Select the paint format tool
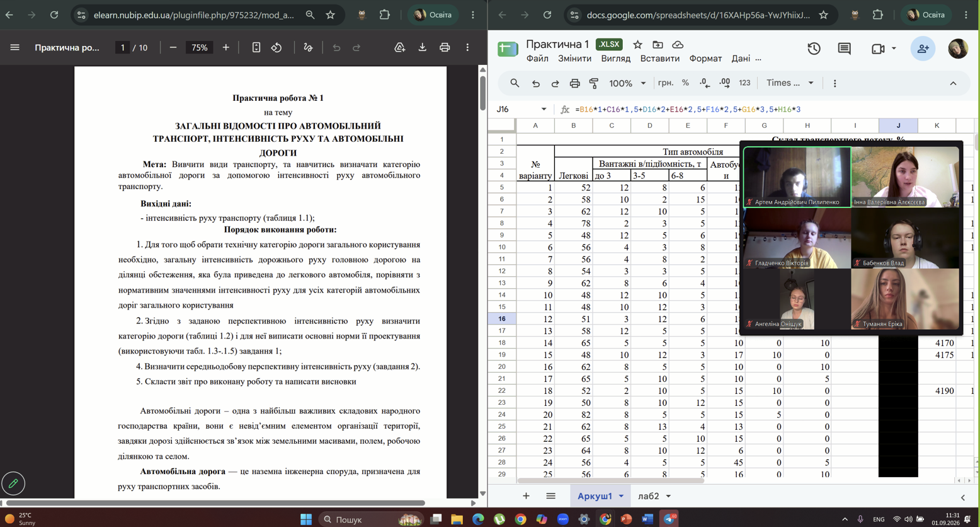 (x=594, y=83)
